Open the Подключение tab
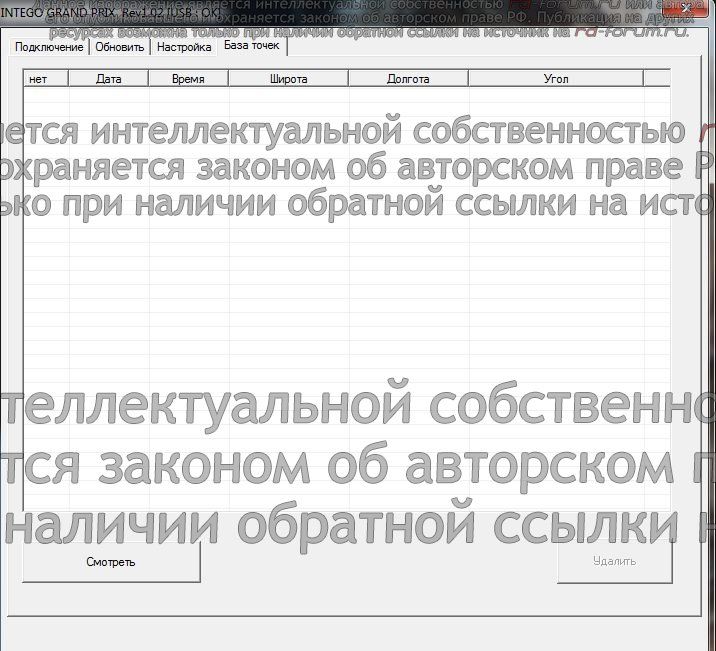The height and width of the screenshot is (651, 716). tap(49, 48)
